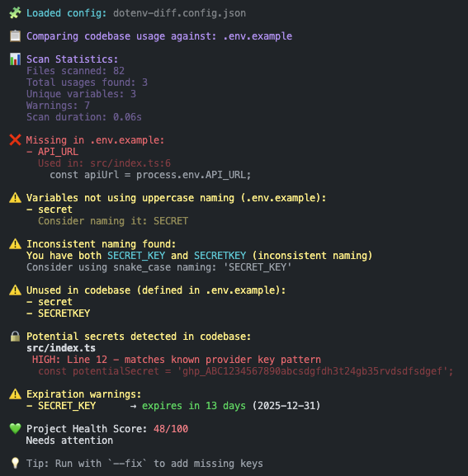Click the 'Needs attention' status text
This screenshot has height=476, width=468.
(69, 441)
